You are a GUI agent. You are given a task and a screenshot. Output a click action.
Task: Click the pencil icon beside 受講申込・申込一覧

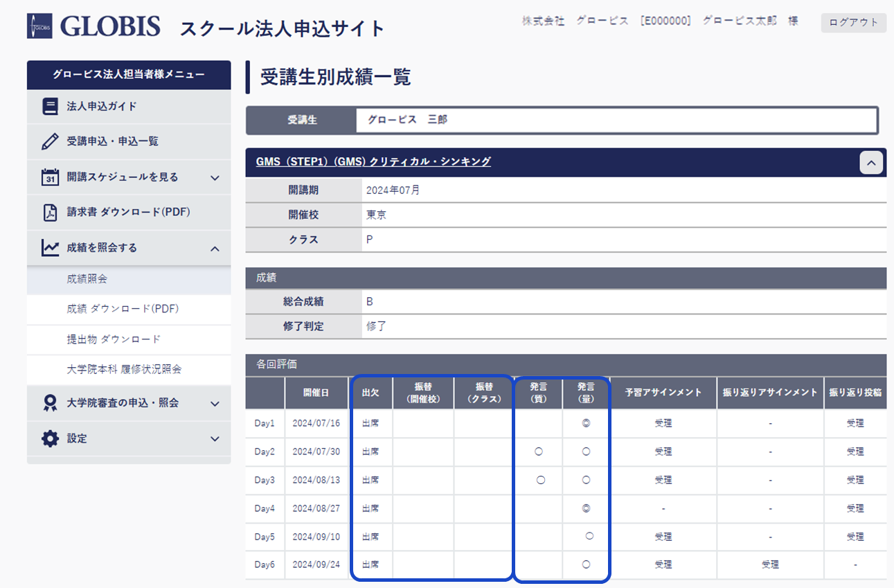point(50,141)
